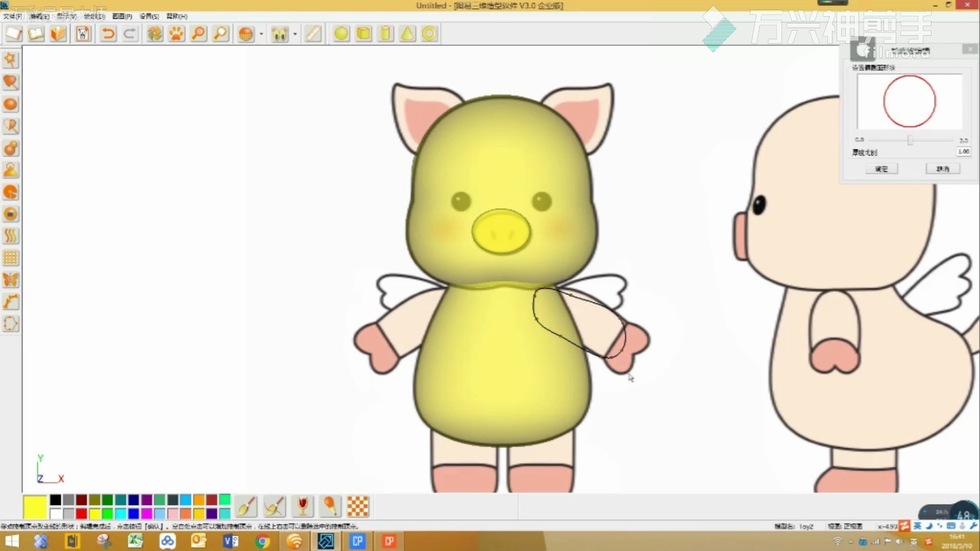Open the (P) menu
The height and width of the screenshot is (551, 980).
coord(122,16)
